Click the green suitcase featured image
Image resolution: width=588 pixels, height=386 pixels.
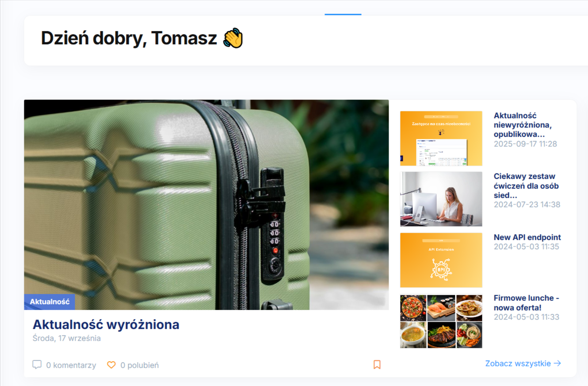(x=206, y=205)
